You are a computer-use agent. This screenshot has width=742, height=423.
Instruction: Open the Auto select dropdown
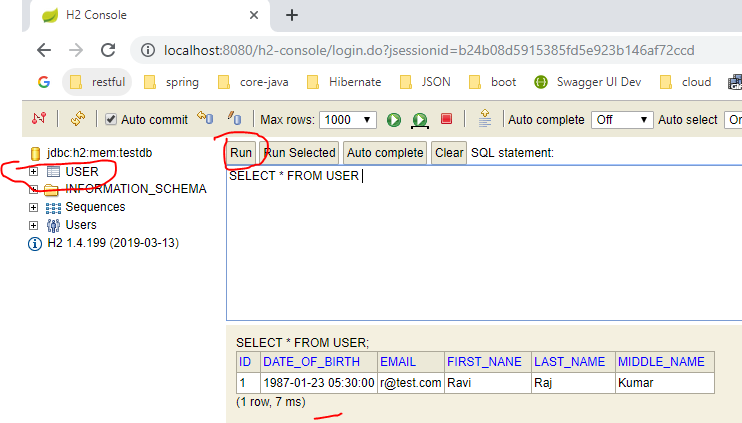733,120
